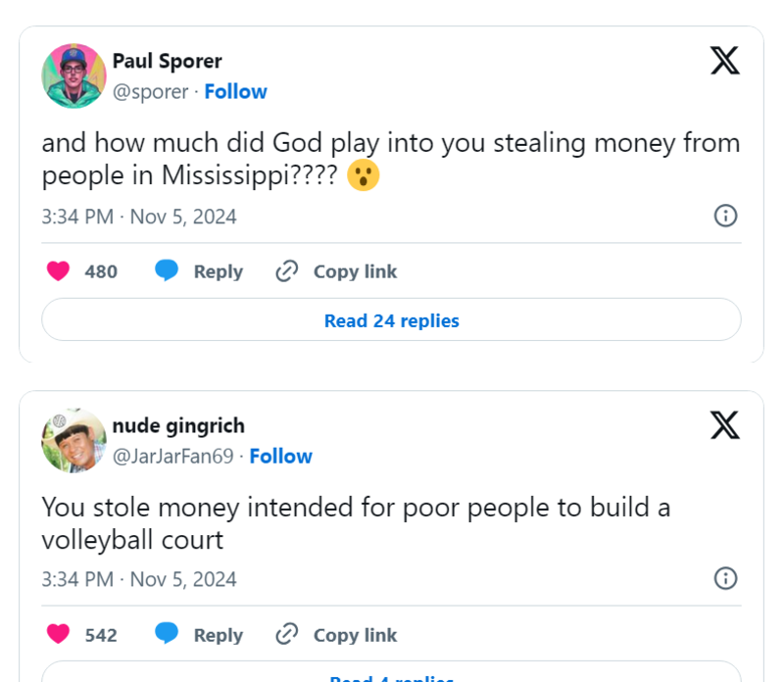
Task: Like nude gingrich's tweet with the heart icon
Action: [58, 634]
